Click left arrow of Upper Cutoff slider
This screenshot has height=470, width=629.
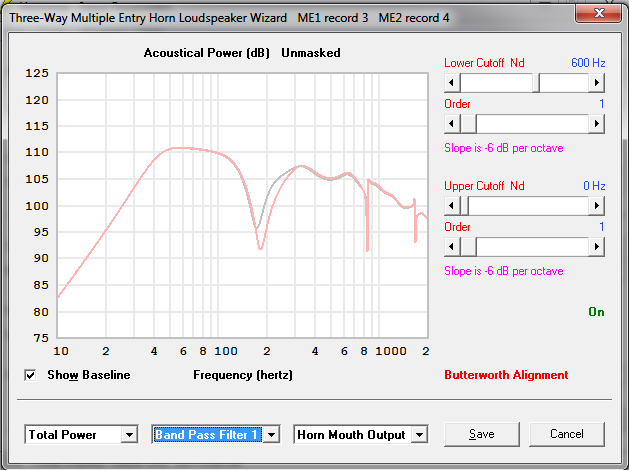click(x=452, y=205)
